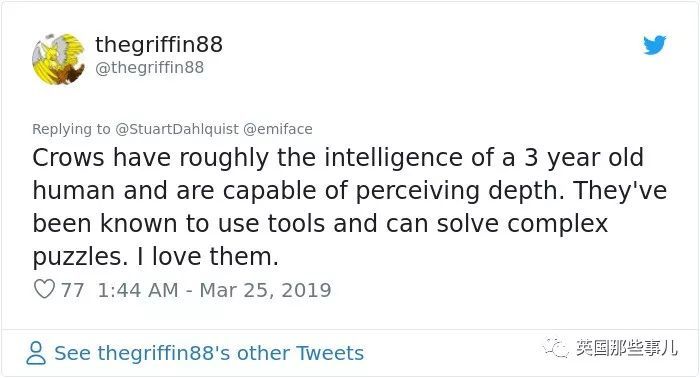The width and height of the screenshot is (700, 378).
Task: Click the WeChat logo in the watermark
Action: coord(556,347)
